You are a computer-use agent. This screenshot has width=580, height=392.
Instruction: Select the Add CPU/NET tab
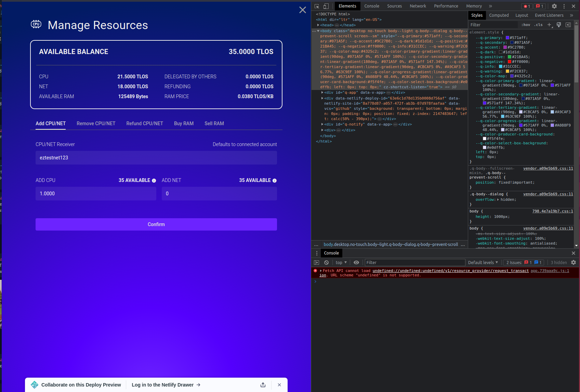(x=51, y=123)
